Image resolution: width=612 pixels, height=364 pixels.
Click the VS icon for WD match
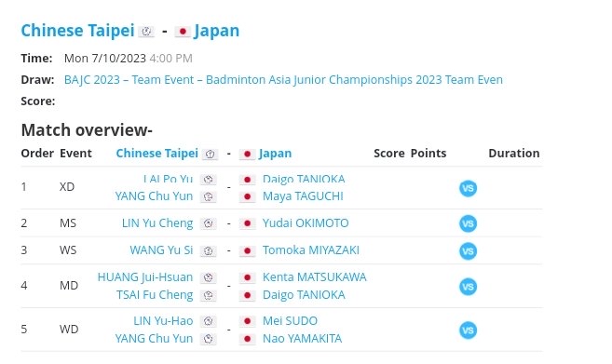pyautogui.click(x=468, y=330)
